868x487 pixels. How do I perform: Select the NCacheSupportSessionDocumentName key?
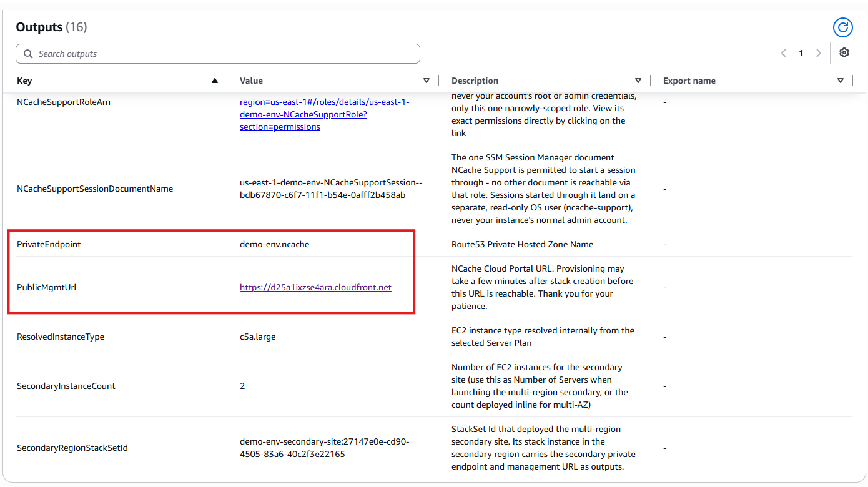tap(95, 189)
